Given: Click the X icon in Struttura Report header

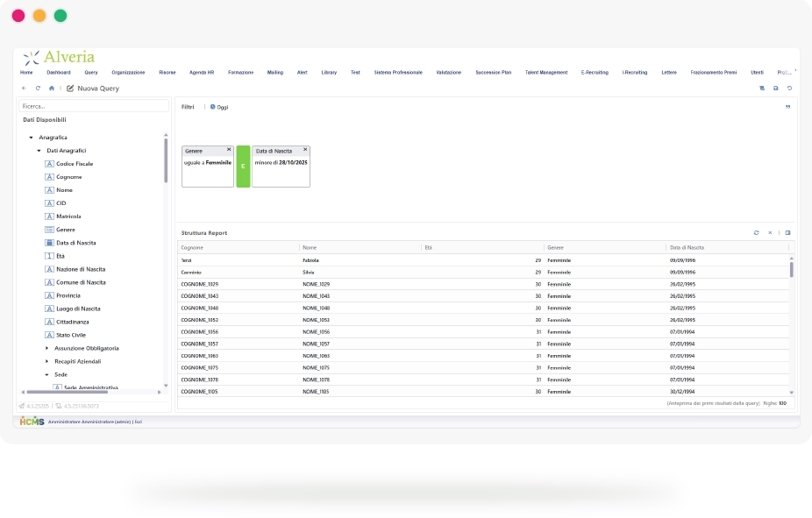Looking at the screenshot, I should pos(770,233).
